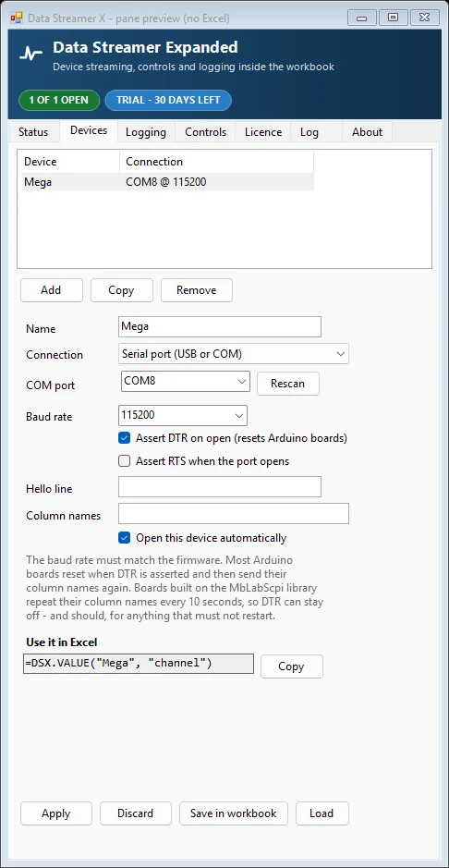
Task: Open the About tab
Action: pos(367,132)
